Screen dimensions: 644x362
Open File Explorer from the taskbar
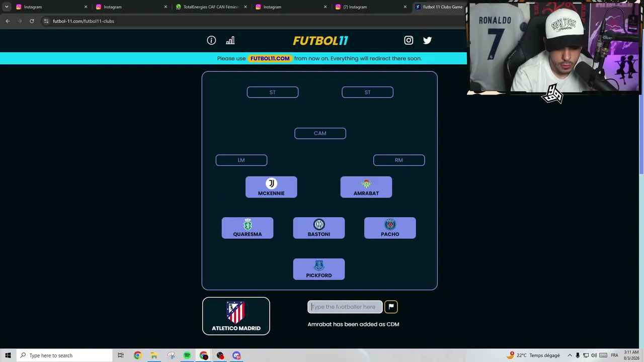(x=154, y=355)
